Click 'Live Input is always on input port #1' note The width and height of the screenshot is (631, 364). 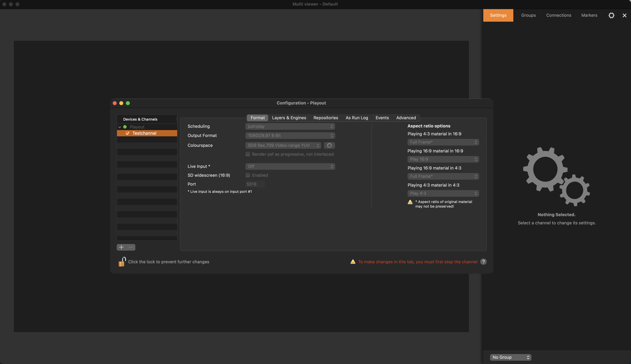[x=220, y=192]
